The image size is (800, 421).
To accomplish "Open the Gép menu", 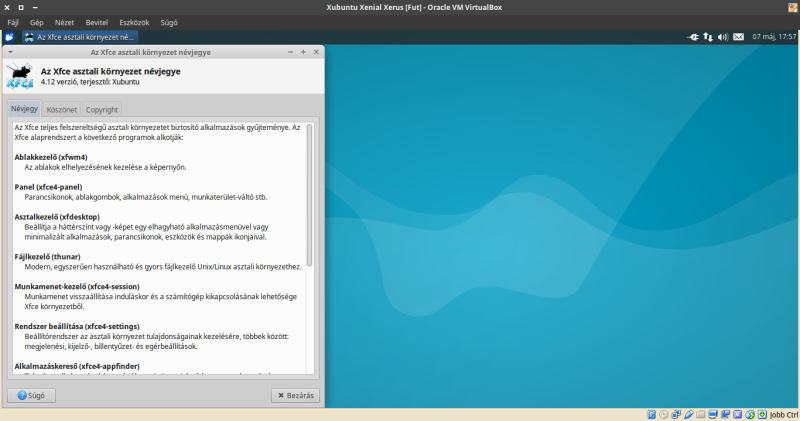I will click(37, 22).
